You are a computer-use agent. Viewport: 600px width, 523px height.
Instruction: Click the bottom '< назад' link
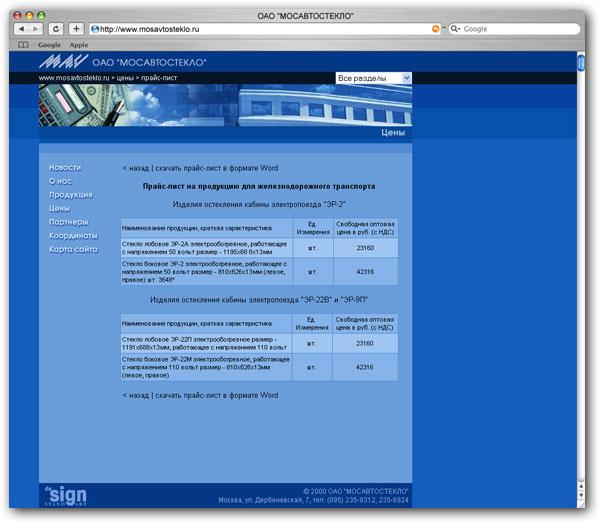coord(135,395)
